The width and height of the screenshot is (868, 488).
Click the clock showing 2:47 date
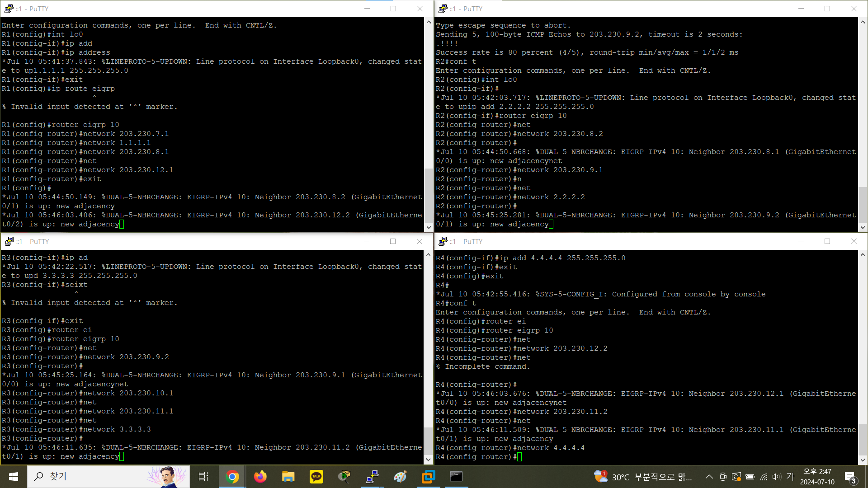point(817,477)
